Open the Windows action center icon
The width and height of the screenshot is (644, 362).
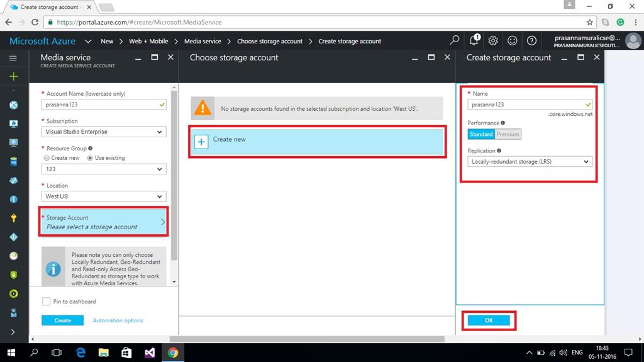(628, 353)
